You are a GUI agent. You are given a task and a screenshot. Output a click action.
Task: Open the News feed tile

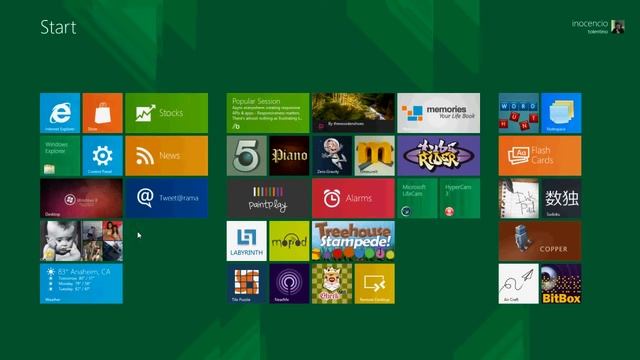(x=167, y=156)
